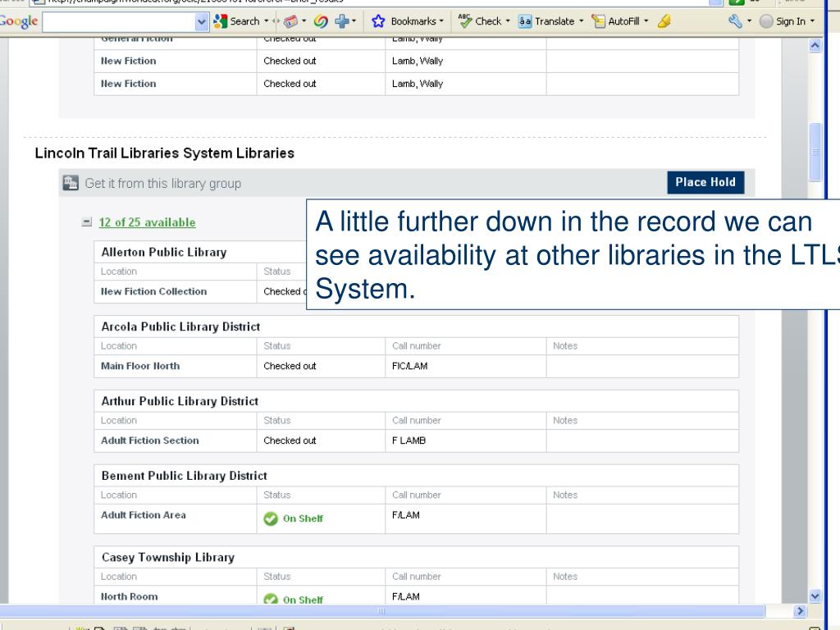Click the 12 of 25 available link
Screen dimensions: 840x630
148,222
